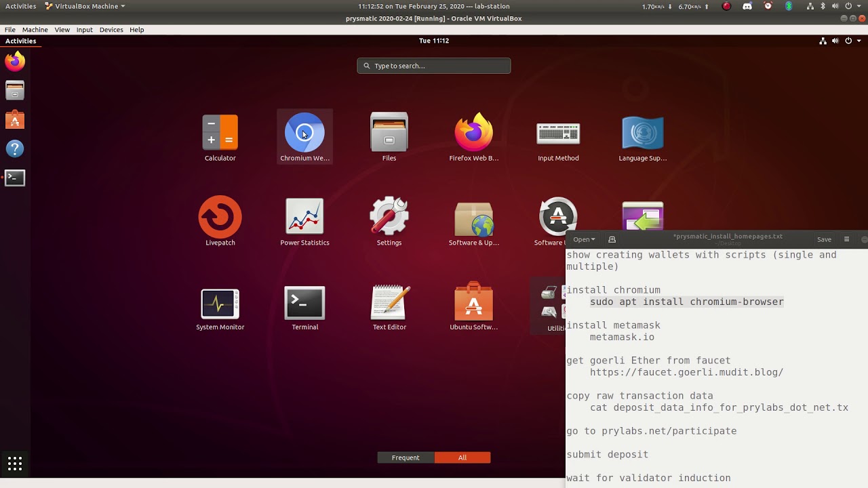Click the 'copy raw transaction data' line
The image size is (868, 488).
click(640, 396)
